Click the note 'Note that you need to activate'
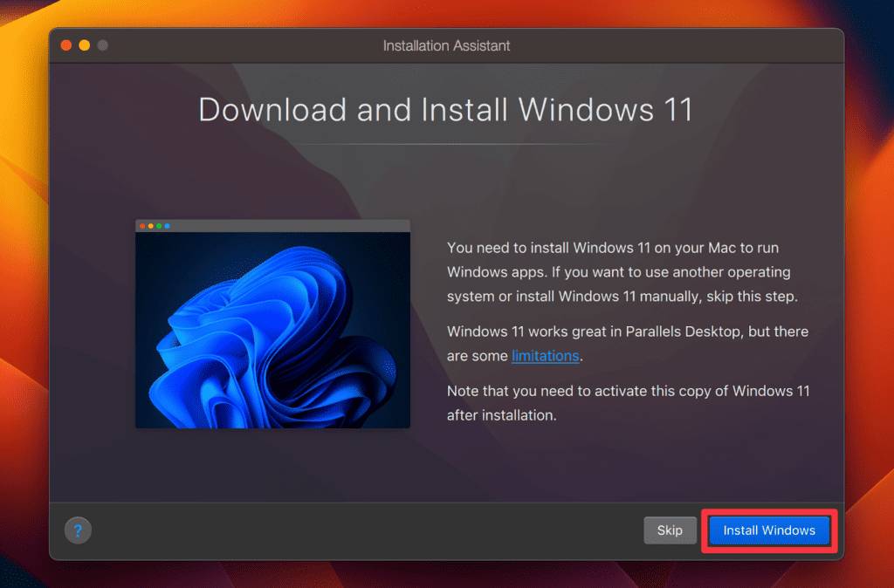Viewport: 894px width, 588px height. pyautogui.click(x=628, y=403)
